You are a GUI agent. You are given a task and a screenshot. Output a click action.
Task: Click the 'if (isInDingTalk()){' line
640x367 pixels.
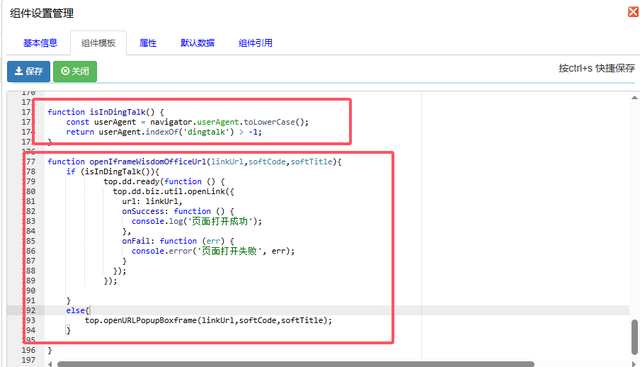(x=113, y=171)
